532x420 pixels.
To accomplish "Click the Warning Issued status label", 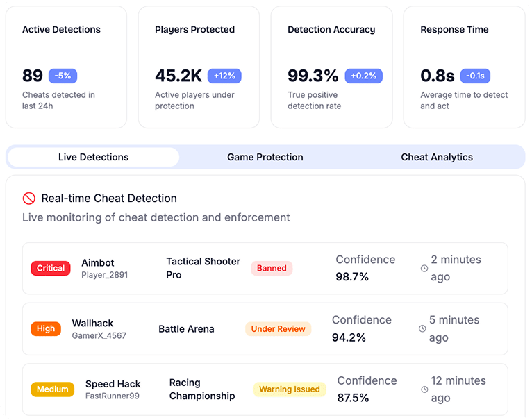I will click(290, 389).
